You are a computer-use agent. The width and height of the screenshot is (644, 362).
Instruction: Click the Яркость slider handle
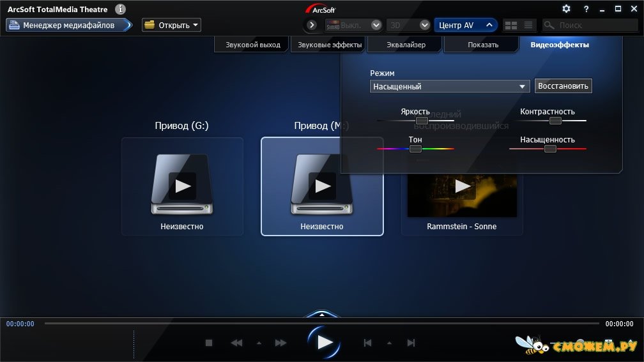[x=422, y=121]
